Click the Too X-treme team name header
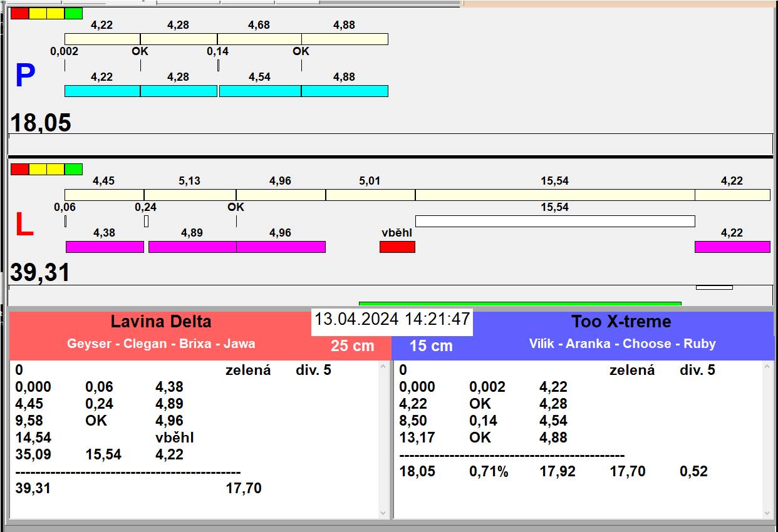This screenshot has width=778, height=532. tap(620, 322)
